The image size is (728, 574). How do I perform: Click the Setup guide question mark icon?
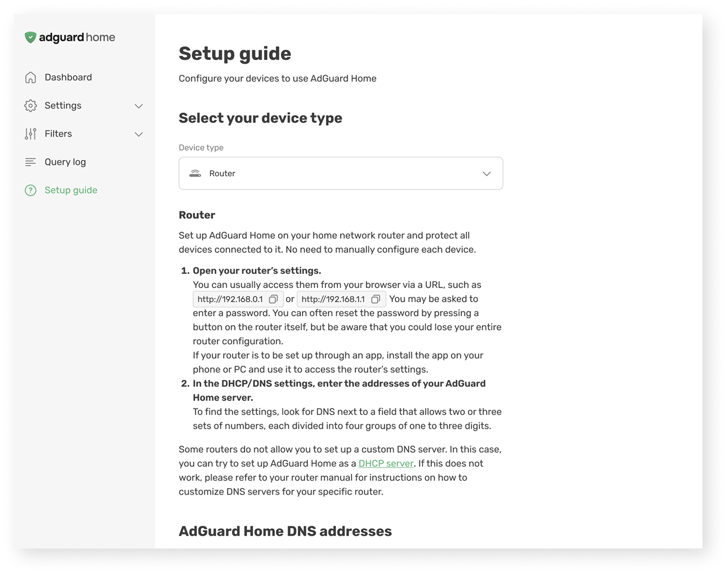31,191
